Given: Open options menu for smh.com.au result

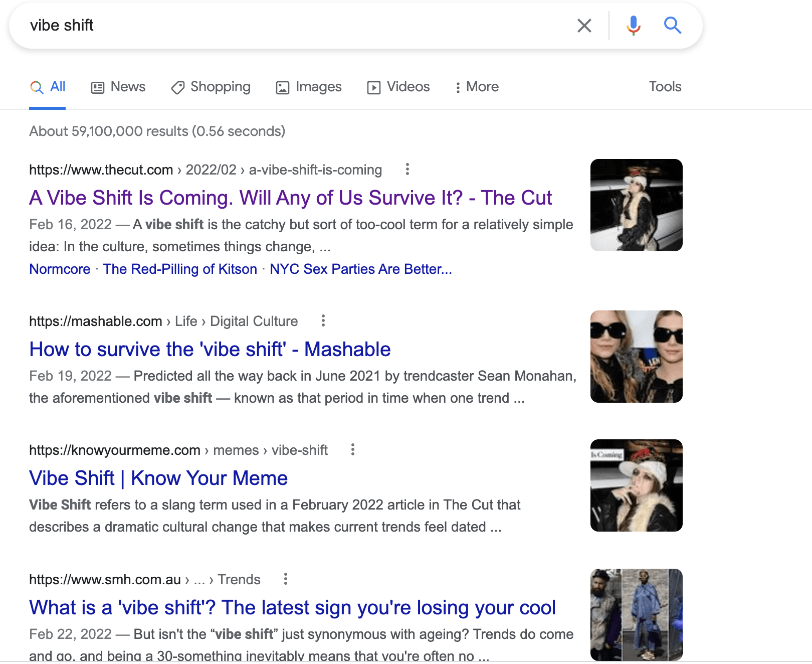Looking at the screenshot, I should tap(286, 579).
